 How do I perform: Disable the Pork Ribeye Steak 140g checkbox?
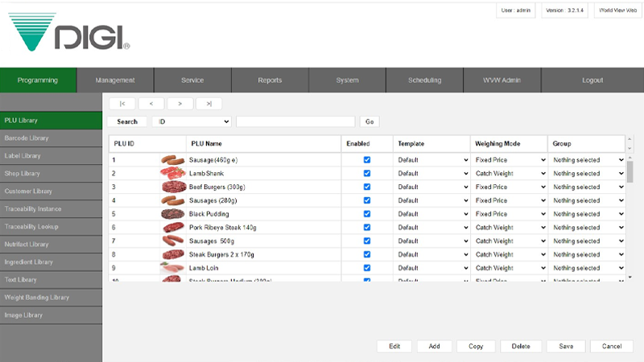click(367, 228)
